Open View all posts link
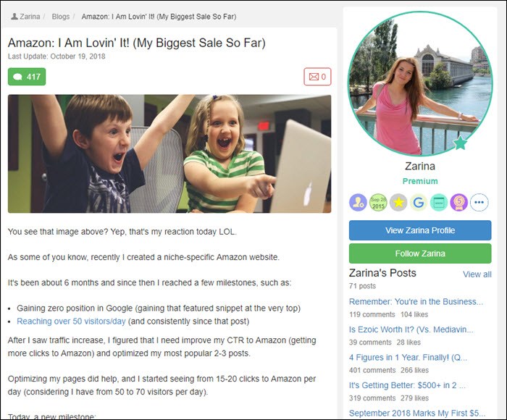The height and width of the screenshot is (420, 507). pyautogui.click(x=477, y=274)
